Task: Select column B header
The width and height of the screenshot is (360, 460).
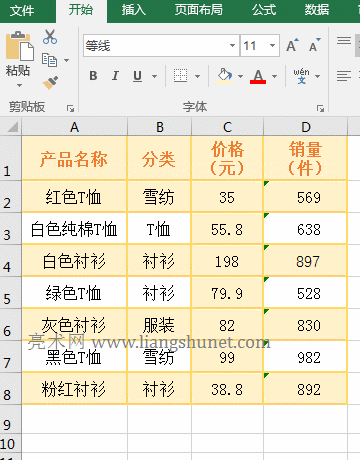Action: (159, 127)
